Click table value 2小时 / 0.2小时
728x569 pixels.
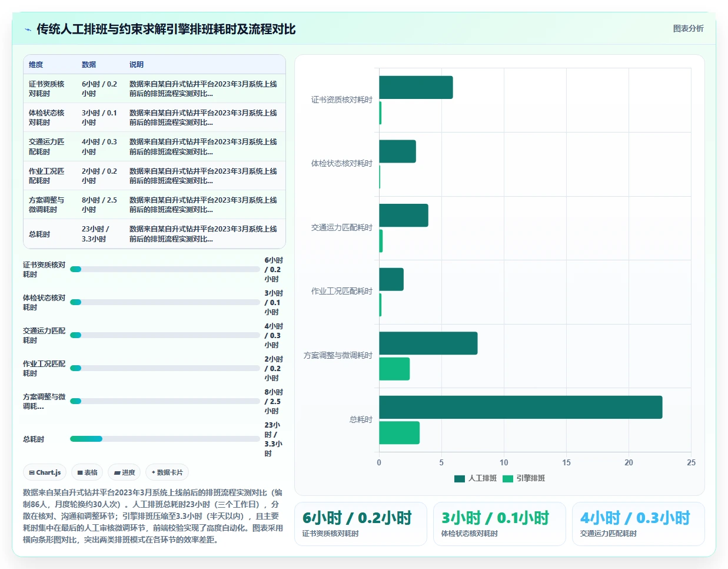click(x=99, y=176)
